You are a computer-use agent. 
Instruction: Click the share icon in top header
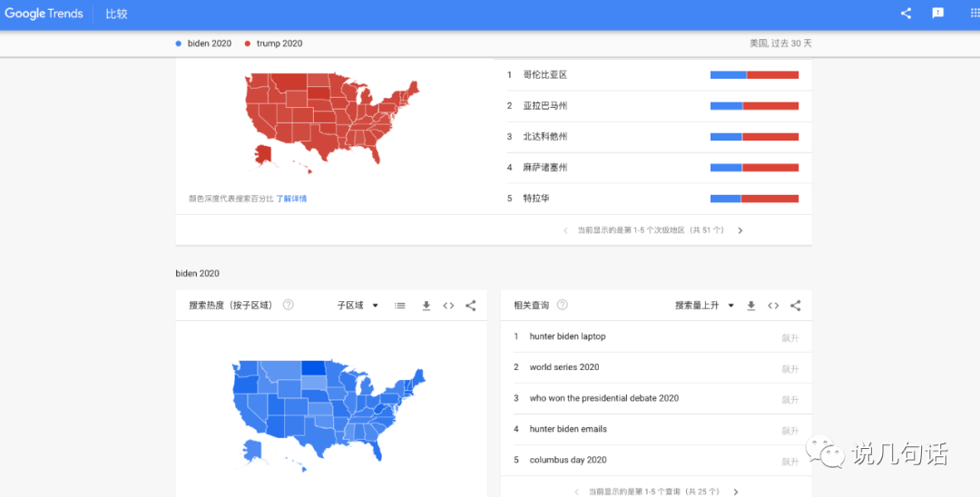(906, 14)
